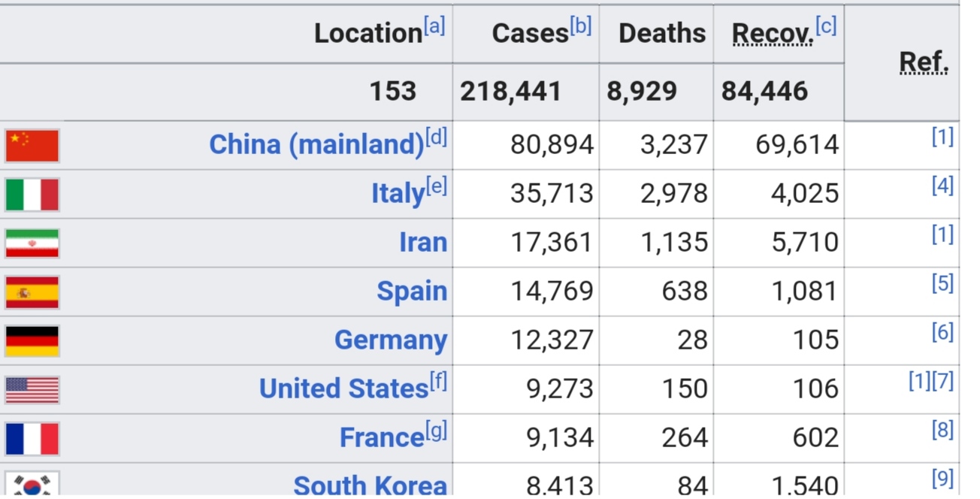Open the Italy country link

[398, 194]
